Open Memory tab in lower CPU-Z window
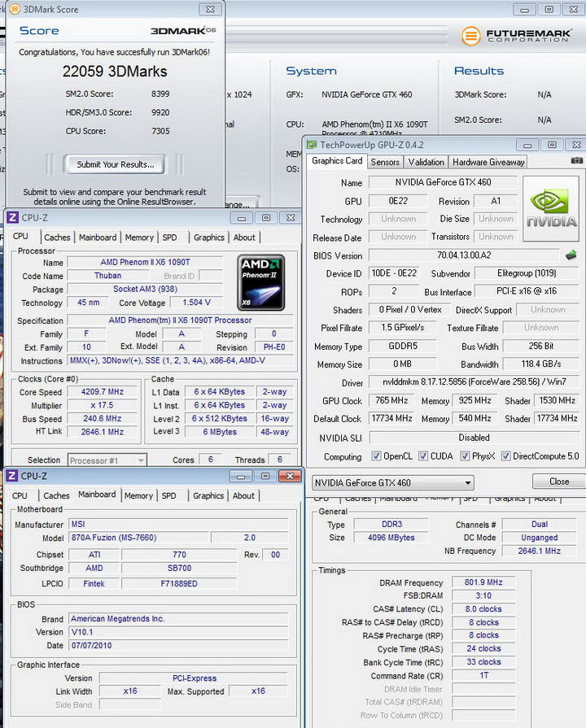Image resolution: width=586 pixels, height=728 pixels. [x=138, y=496]
